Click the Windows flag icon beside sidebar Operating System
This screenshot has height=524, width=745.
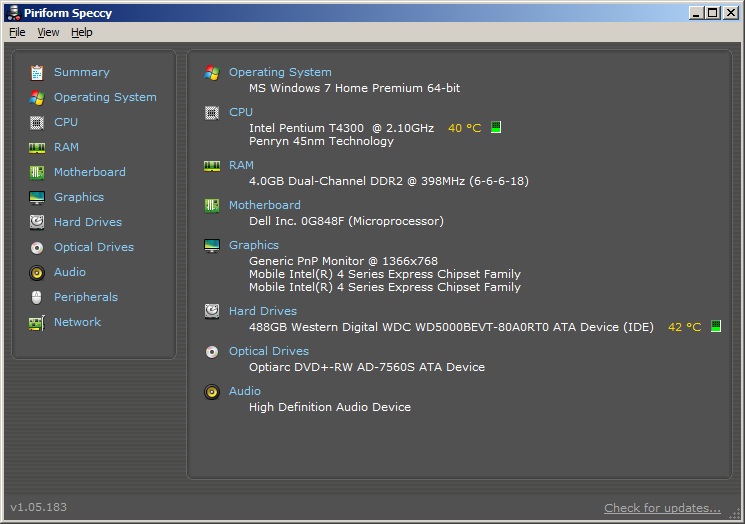37,97
